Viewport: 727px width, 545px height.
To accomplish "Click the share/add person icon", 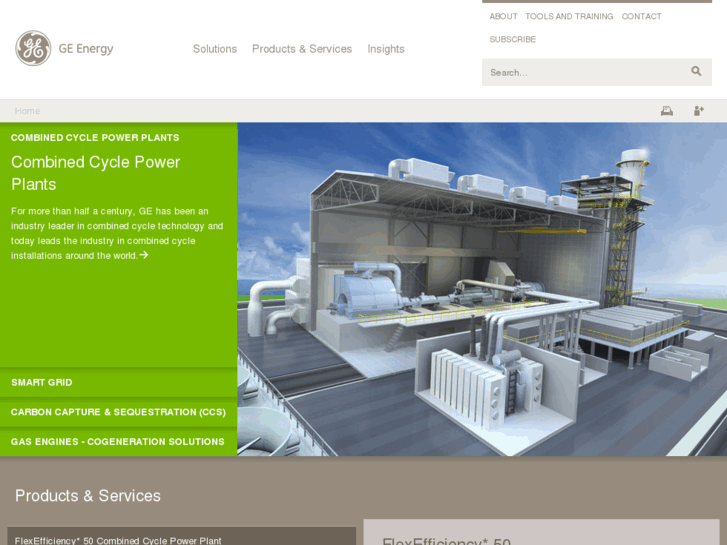I will tap(698, 111).
